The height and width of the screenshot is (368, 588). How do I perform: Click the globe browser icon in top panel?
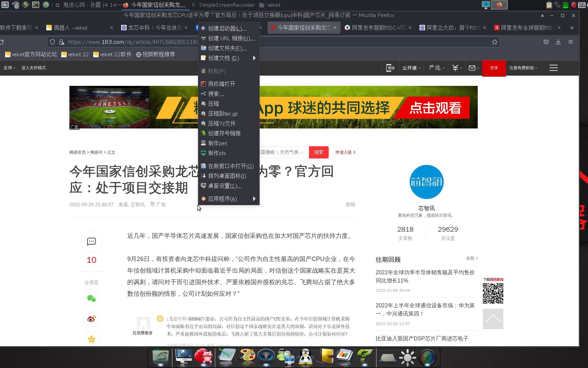[x=46, y=5]
